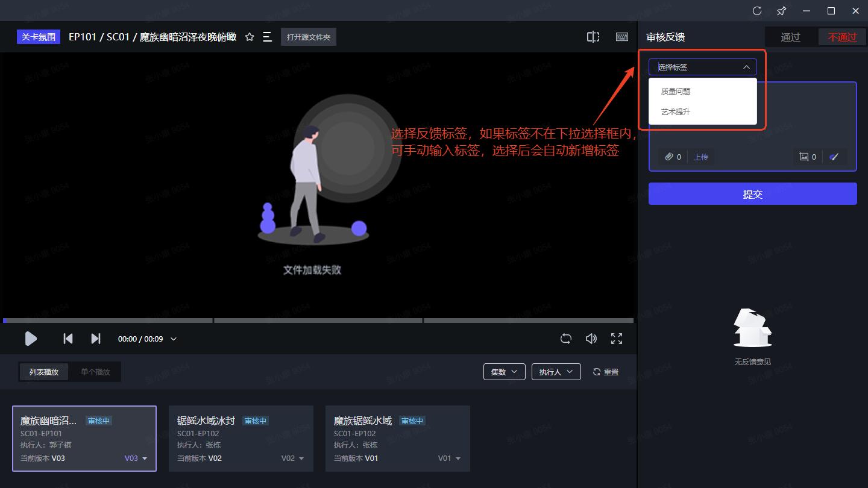The width and height of the screenshot is (868, 488).
Task: Choose 质量问题 from tag list
Action: tap(676, 92)
